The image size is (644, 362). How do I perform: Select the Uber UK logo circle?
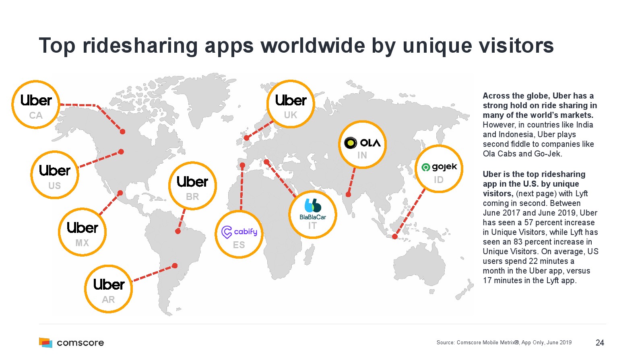[x=290, y=104]
